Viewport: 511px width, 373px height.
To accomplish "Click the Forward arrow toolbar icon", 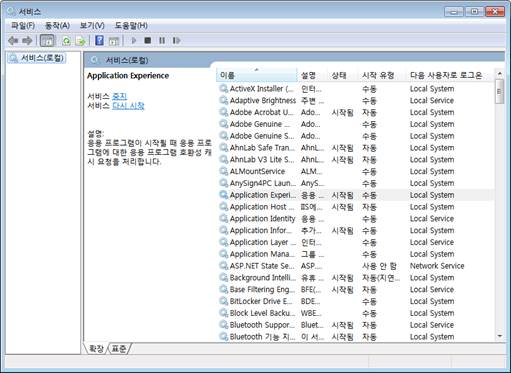I will tap(27, 41).
